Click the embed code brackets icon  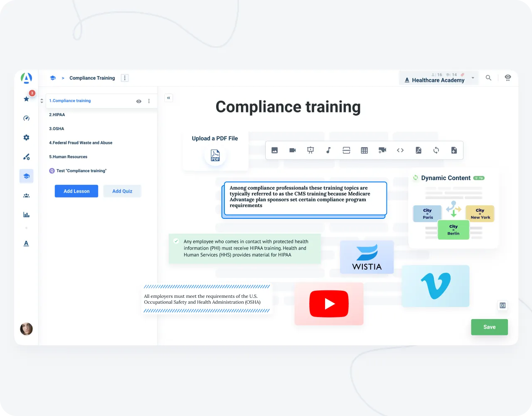pyautogui.click(x=400, y=150)
